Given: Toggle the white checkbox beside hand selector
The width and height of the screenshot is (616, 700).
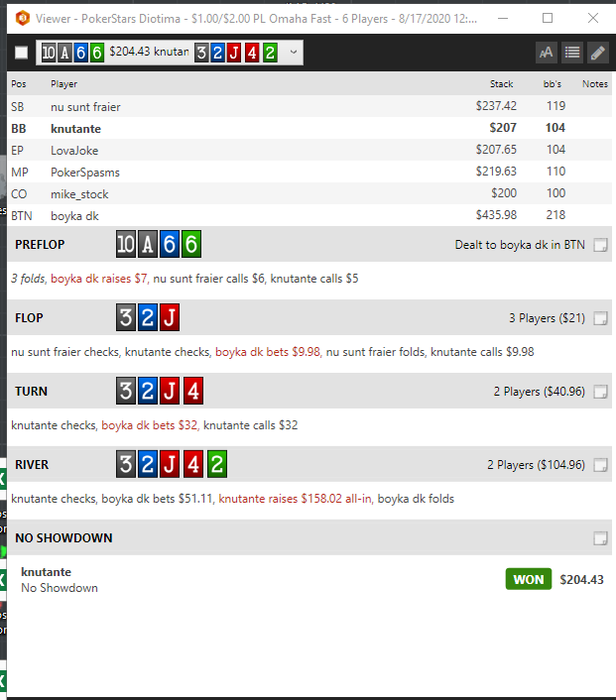Looking at the screenshot, I should [x=21, y=53].
